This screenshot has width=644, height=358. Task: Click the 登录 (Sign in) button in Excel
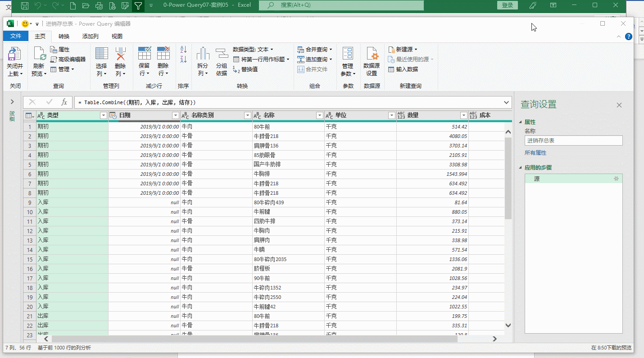pos(508,5)
